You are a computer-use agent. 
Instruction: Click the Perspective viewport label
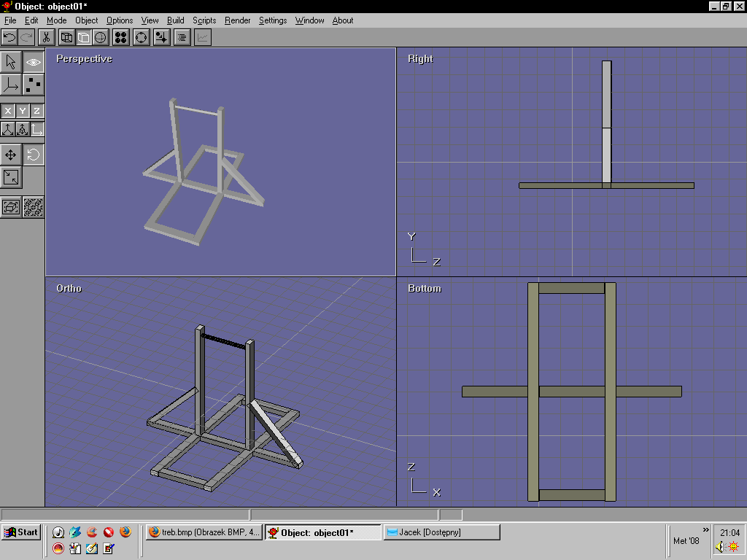pos(84,59)
